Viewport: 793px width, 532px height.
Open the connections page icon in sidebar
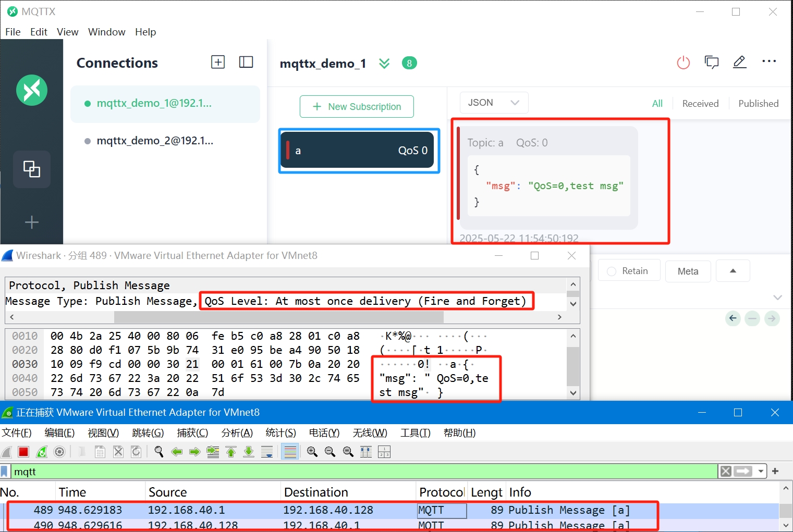(x=32, y=169)
